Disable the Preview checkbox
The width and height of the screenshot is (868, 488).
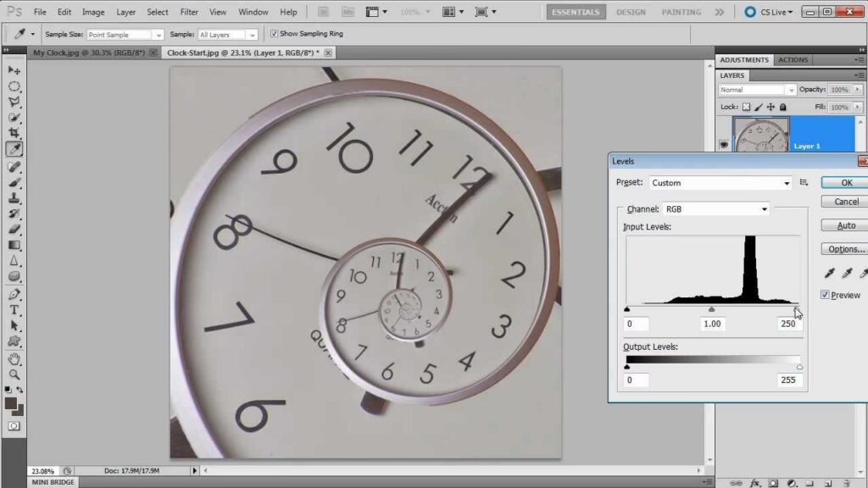(x=825, y=295)
